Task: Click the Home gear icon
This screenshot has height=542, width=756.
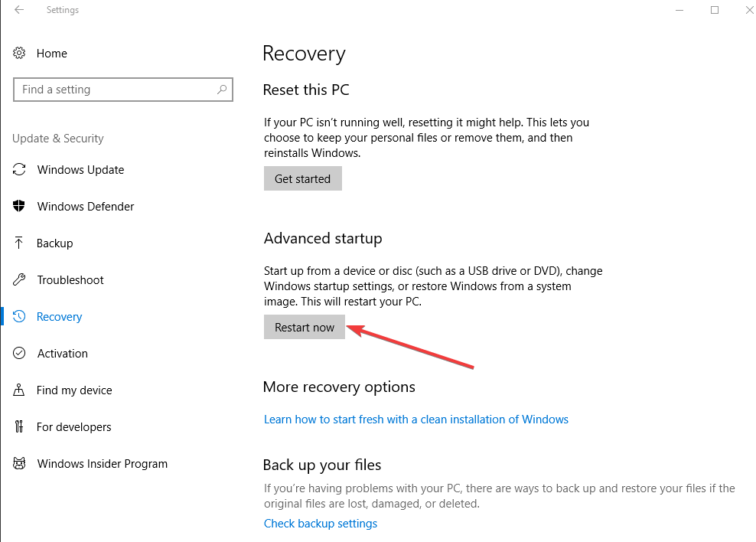Action: click(19, 53)
